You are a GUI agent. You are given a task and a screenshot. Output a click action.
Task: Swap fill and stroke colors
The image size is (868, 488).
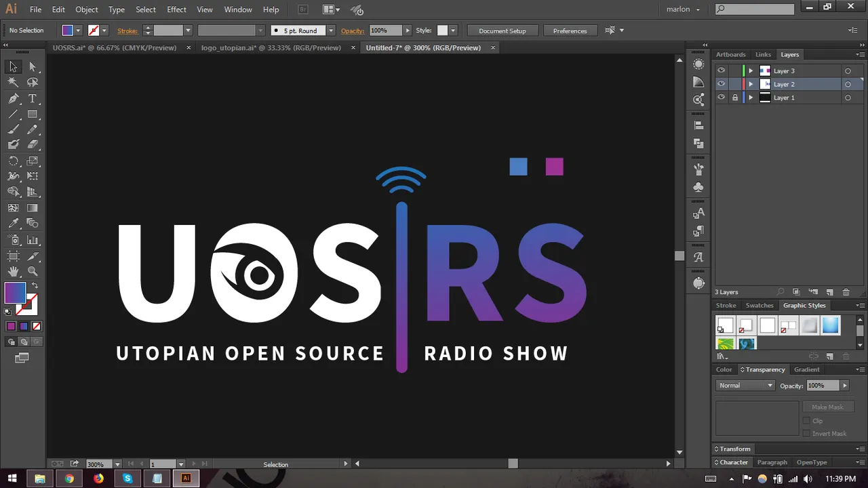pos(35,285)
